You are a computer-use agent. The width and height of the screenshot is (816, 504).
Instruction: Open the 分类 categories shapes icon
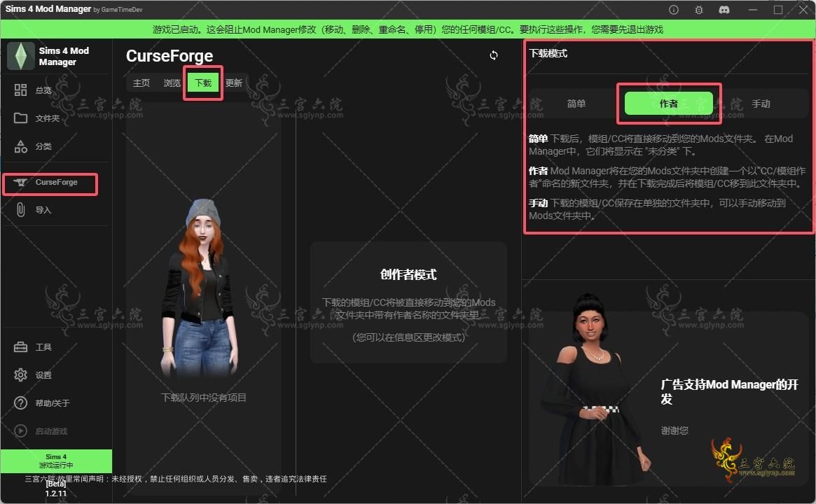(20, 146)
